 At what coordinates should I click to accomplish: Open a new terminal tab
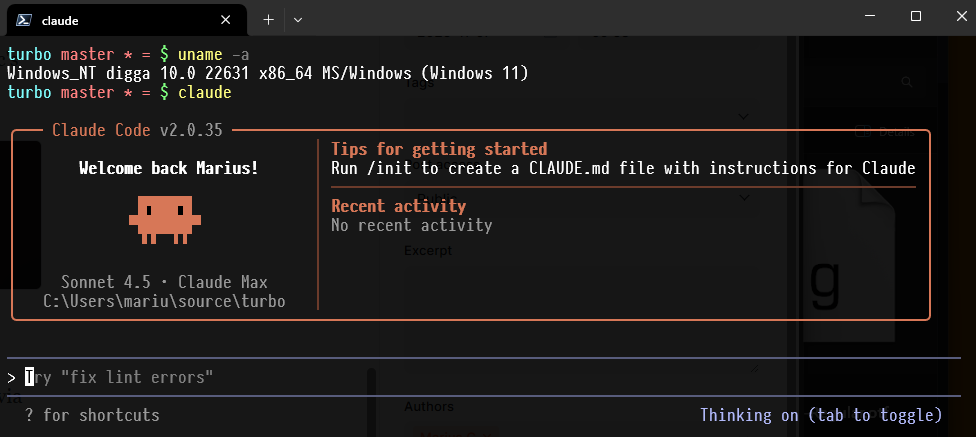coord(268,19)
